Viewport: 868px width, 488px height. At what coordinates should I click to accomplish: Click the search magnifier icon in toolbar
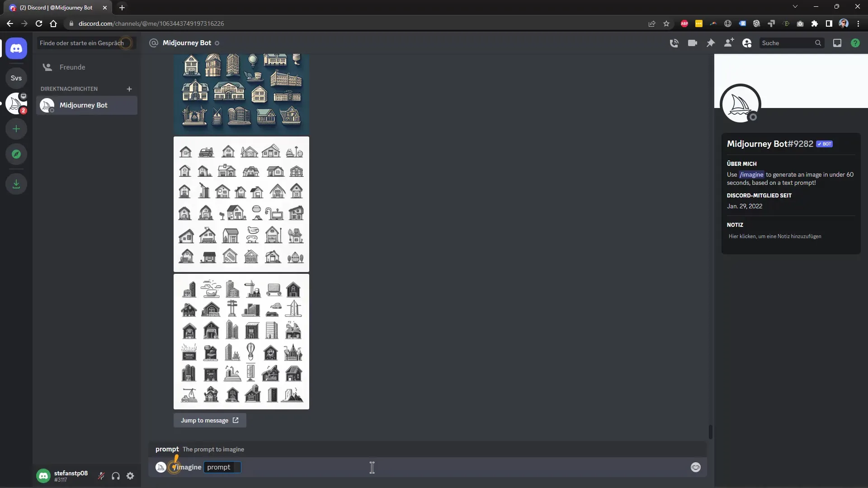pyautogui.click(x=819, y=43)
